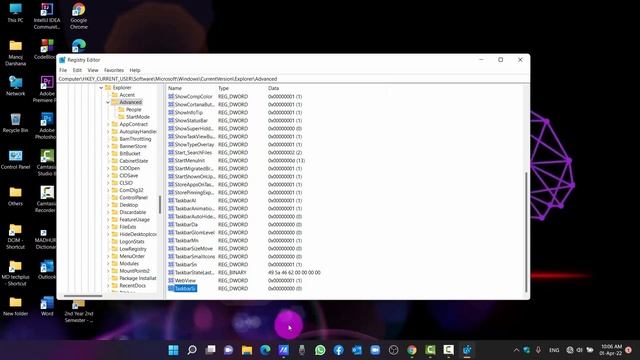The image size is (640, 360).
Task: Open the clock and date in taskbar
Action: (611, 350)
